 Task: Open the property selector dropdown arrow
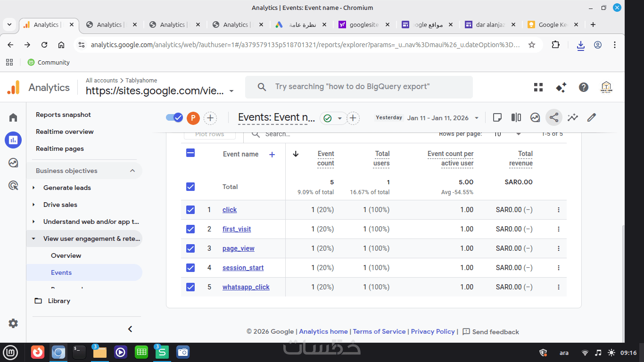click(231, 91)
